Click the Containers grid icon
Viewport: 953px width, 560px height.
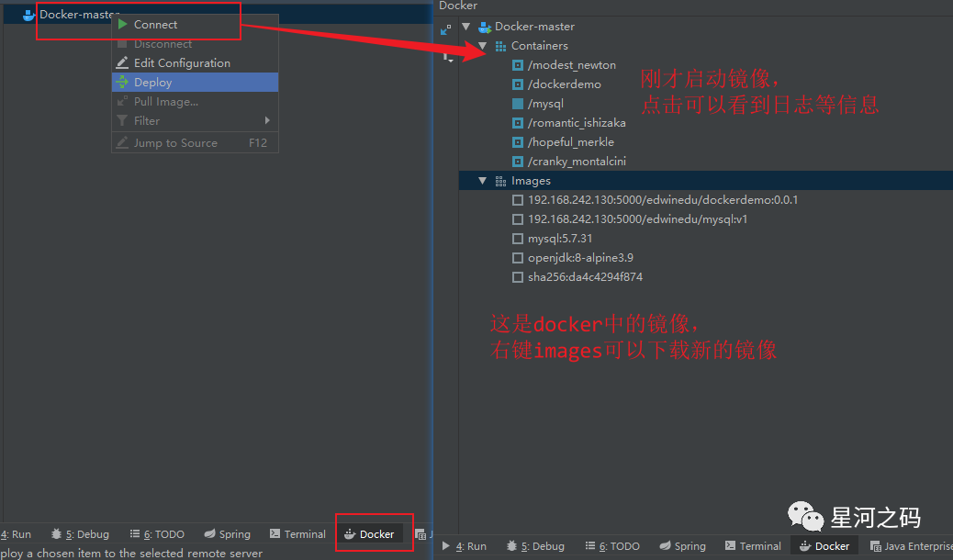pyautogui.click(x=500, y=46)
